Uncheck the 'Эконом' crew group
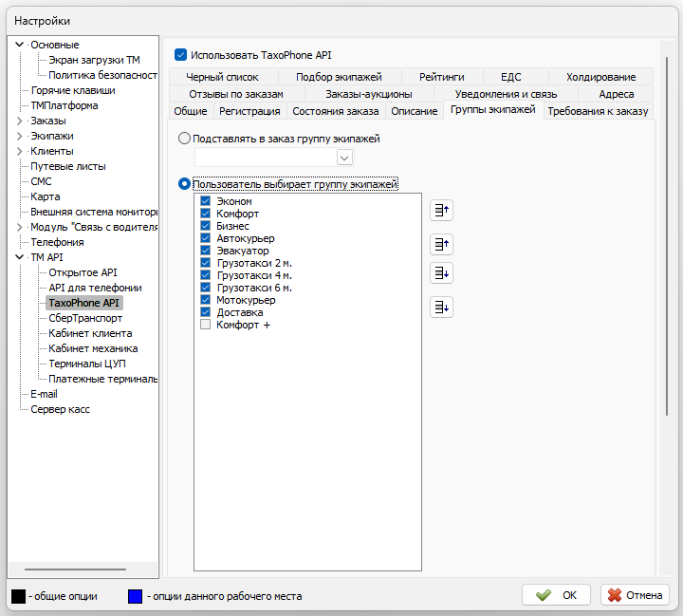 pyautogui.click(x=205, y=201)
